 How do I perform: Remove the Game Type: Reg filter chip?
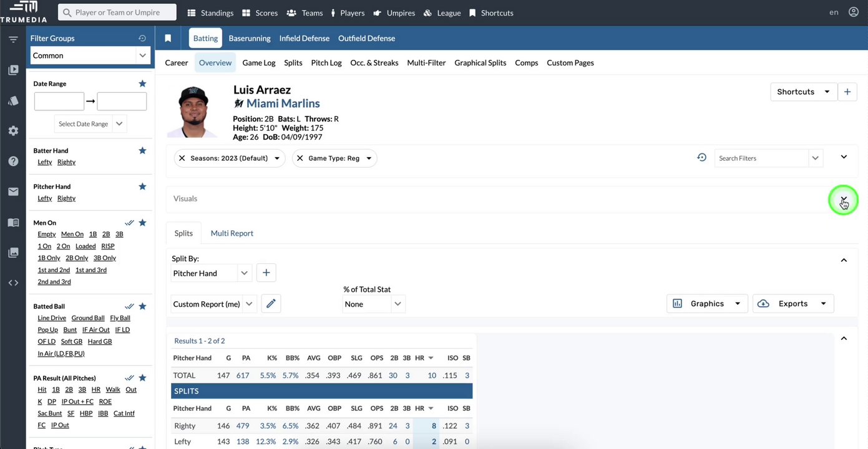coord(300,158)
